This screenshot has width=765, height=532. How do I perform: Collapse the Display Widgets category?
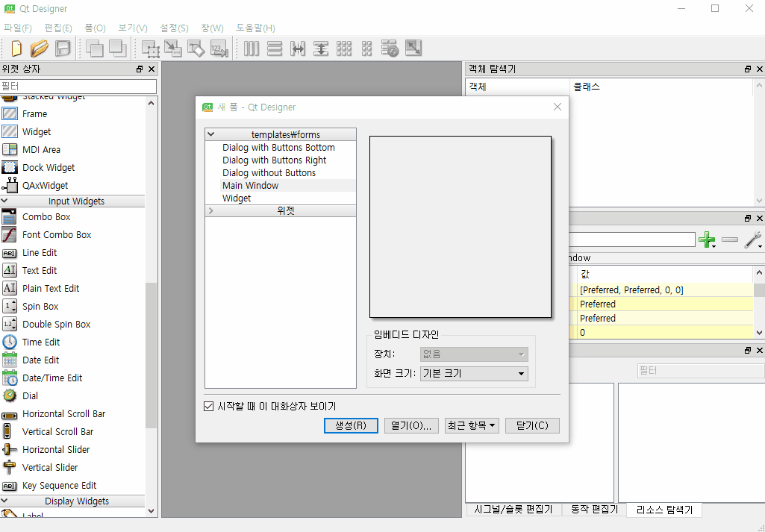click(x=4, y=501)
